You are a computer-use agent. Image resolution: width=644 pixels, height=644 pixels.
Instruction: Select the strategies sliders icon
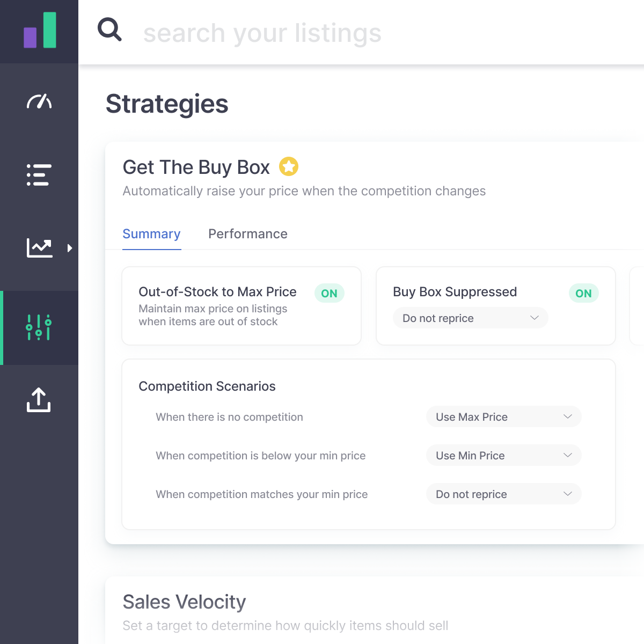point(39,327)
